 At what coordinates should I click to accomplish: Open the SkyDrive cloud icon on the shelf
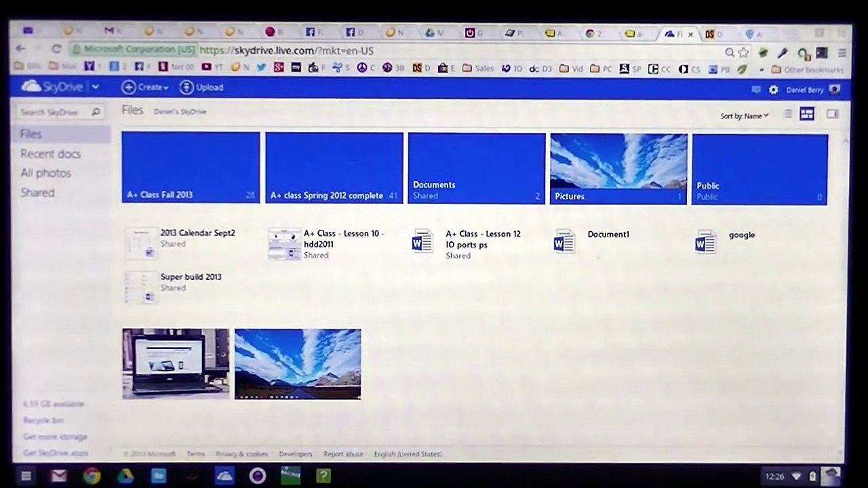tap(224, 476)
